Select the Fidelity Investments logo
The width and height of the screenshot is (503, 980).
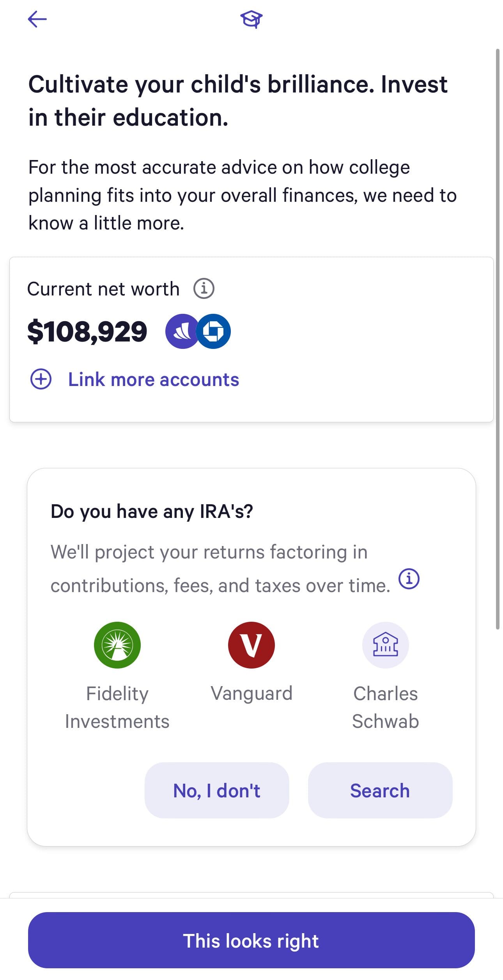tap(117, 645)
